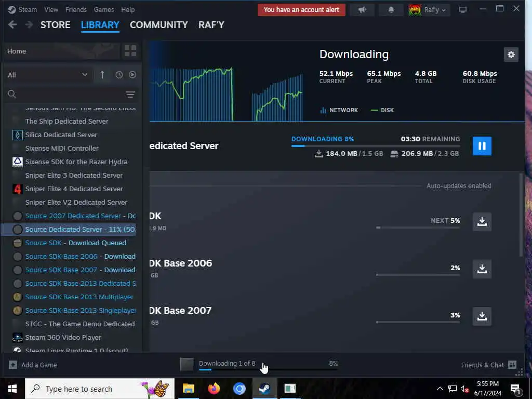This screenshot has height=399, width=532.
Task: Open Firefox from taskbar
Action: pos(214,389)
